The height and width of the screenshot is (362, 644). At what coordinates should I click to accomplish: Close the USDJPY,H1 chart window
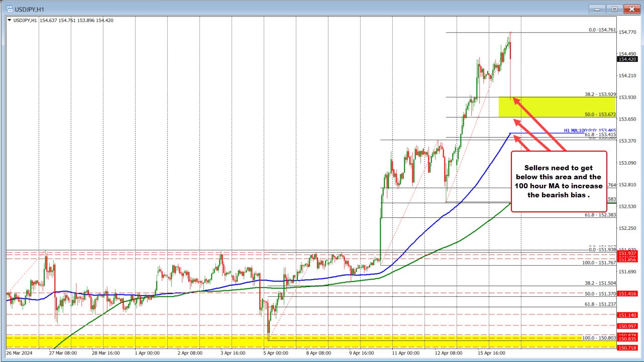click(x=631, y=9)
